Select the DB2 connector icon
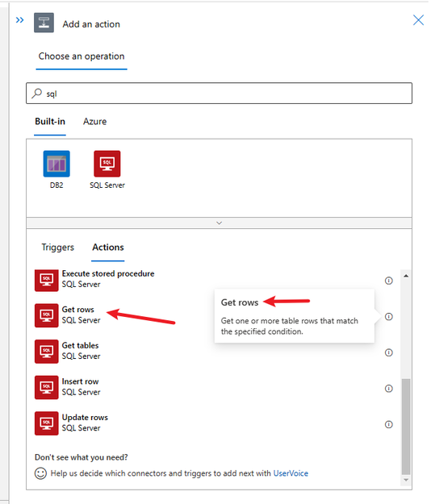This screenshot has width=435, height=504. (56, 164)
